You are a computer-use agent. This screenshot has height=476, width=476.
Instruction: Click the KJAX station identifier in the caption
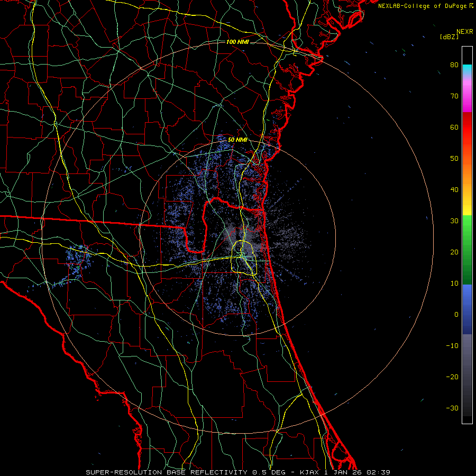[309, 472]
